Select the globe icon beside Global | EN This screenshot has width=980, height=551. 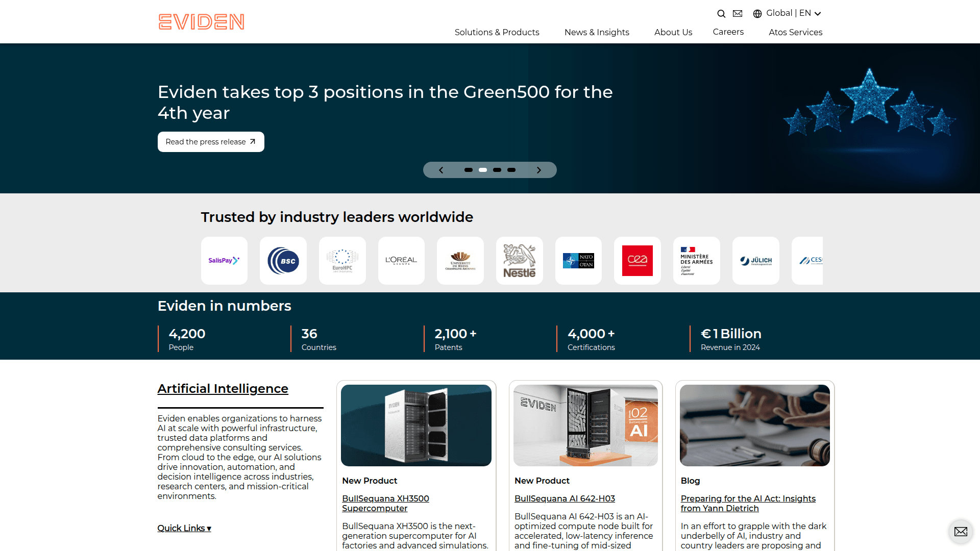point(757,13)
